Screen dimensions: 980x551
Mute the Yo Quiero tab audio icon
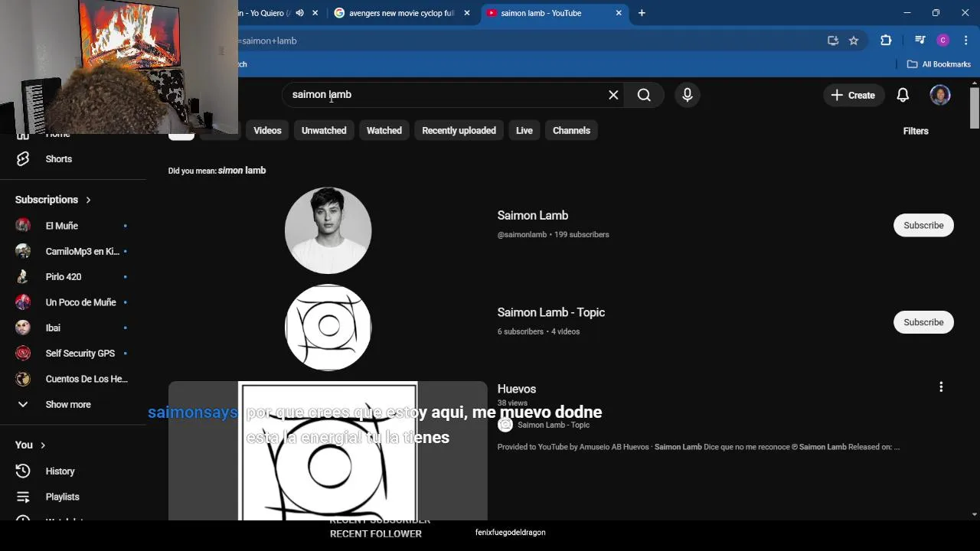point(299,13)
